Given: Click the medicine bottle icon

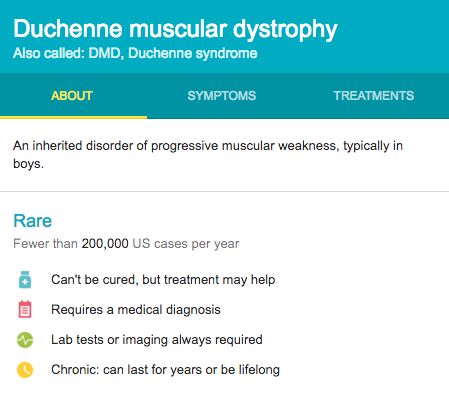Looking at the screenshot, I should (x=25, y=279).
